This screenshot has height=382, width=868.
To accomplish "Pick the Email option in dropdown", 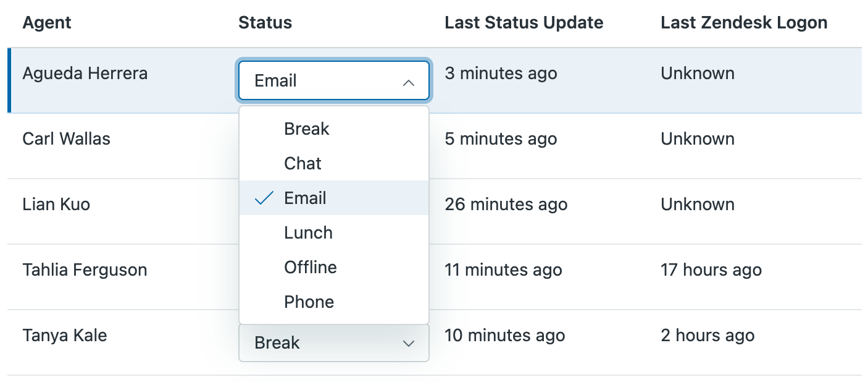I will point(305,198).
